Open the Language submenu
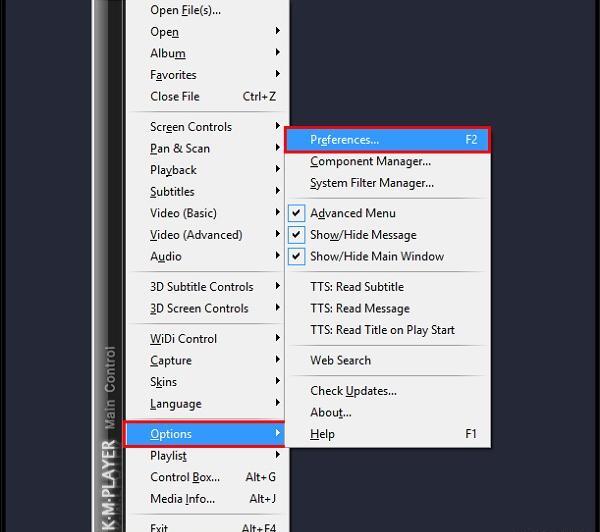Viewport: 600px width, 532px height. 207,403
